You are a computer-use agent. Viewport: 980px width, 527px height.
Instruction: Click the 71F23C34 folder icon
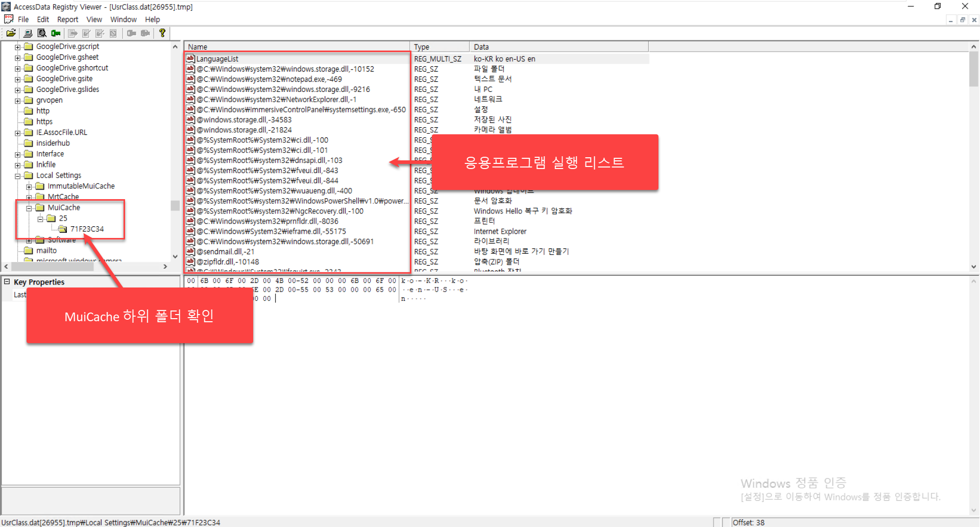click(x=63, y=229)
